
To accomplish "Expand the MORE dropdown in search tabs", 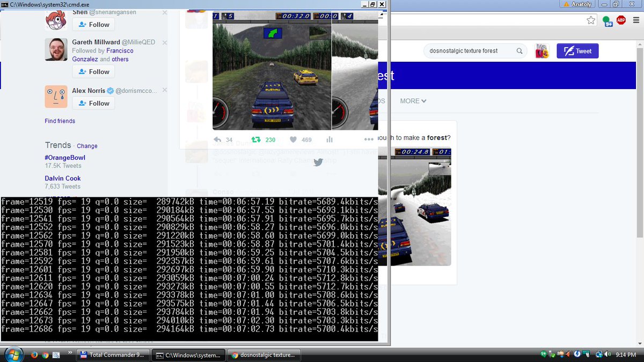I will pos(413,101).
